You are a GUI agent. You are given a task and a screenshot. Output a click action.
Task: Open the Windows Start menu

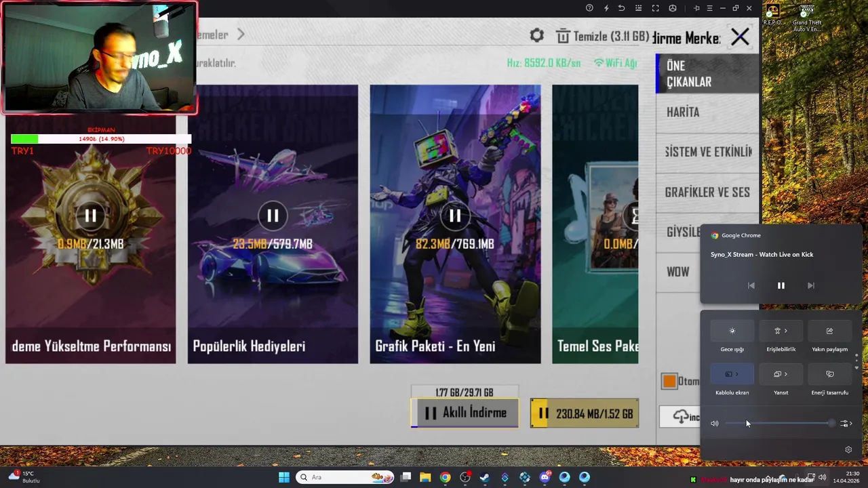284,477
